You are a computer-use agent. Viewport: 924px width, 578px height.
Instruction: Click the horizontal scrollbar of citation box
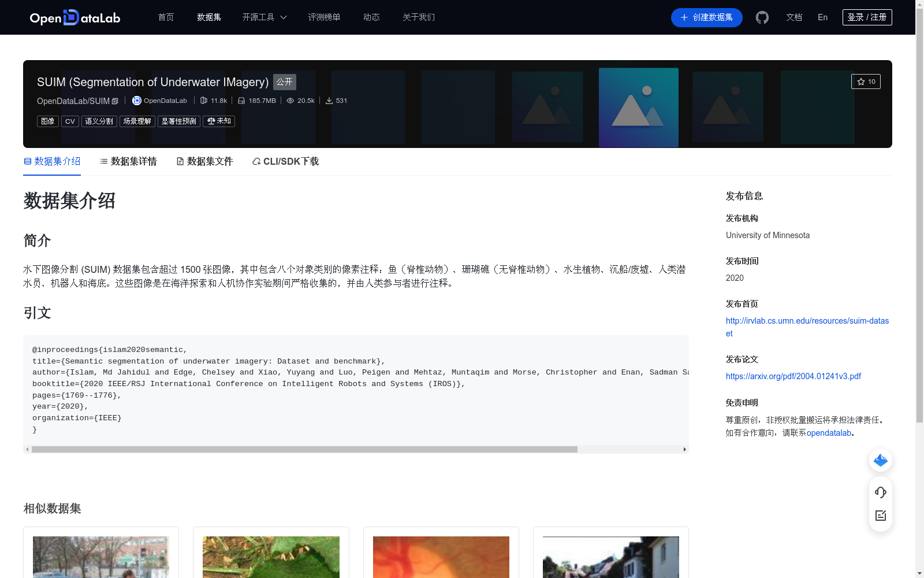[x=304, y=449]
